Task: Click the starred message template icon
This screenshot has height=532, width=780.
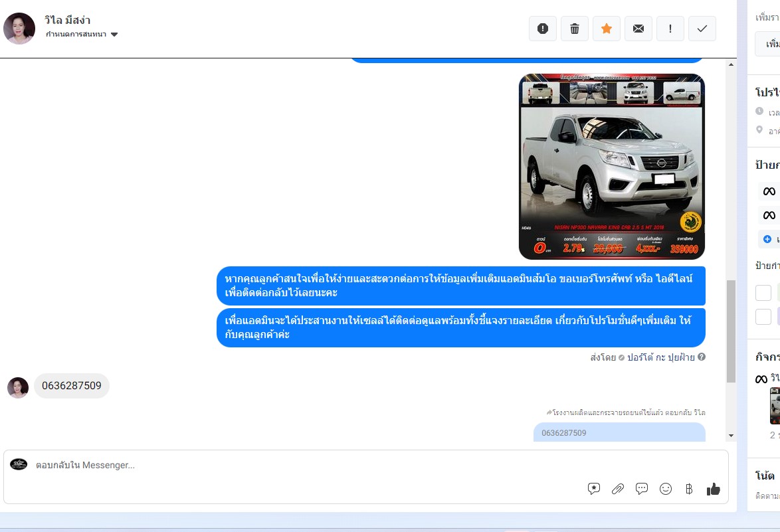Action: (594, 489)
